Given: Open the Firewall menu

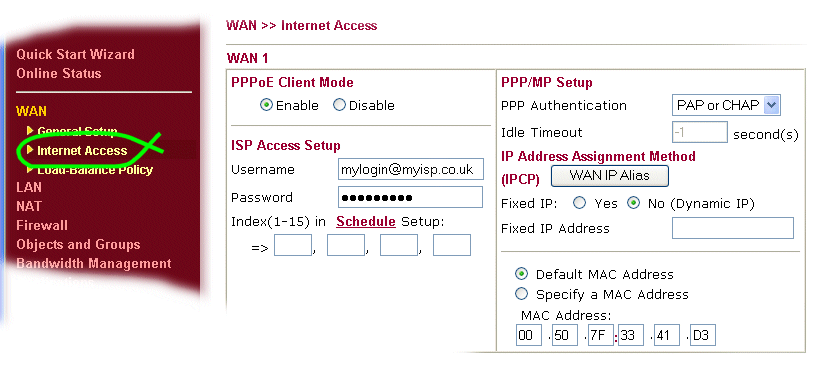Looking at the screenshot, I should [42, 225].
